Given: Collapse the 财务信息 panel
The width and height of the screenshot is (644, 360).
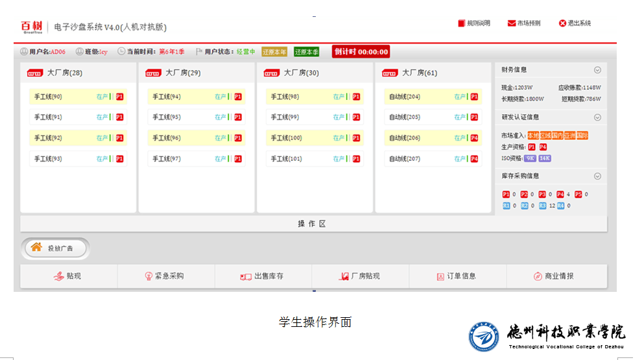Looking at the screenshot, I should (x=597, y=70).
